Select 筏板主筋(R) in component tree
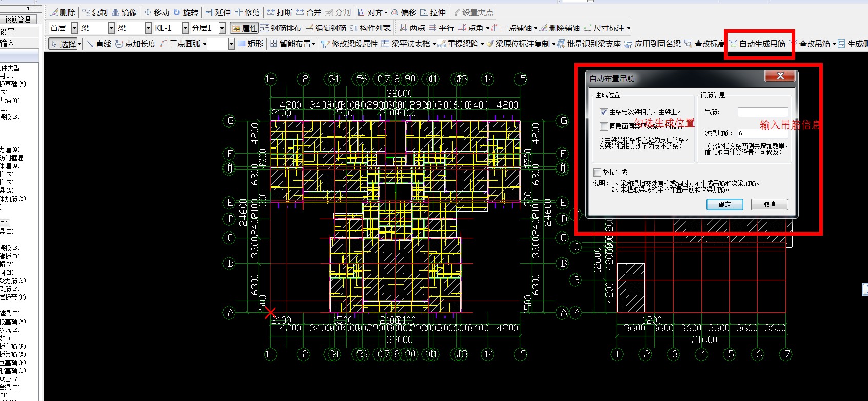 13,346
